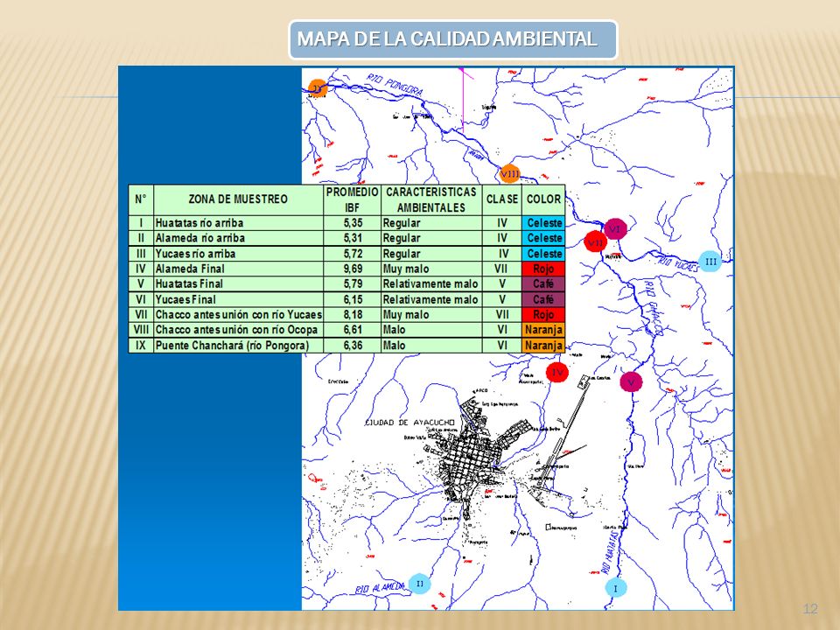Select the Café color cell for Huatatas Final
840x630 pixels.
point(543,283)
